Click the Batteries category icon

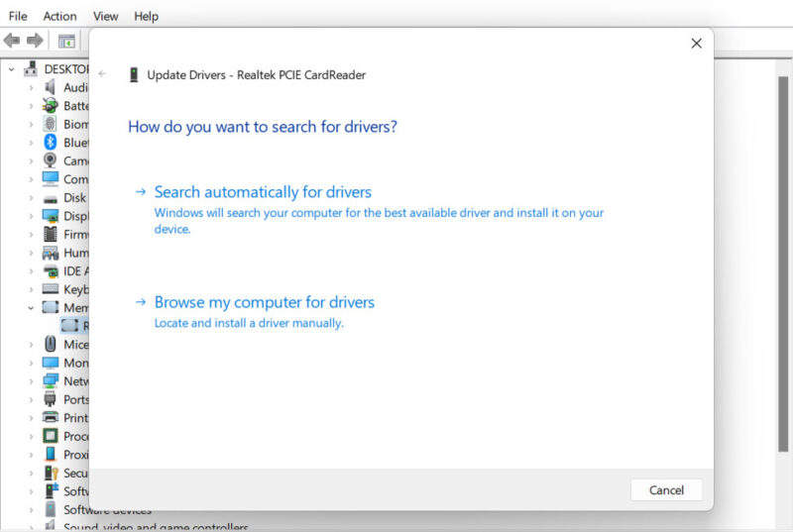(x=51, y=106)
